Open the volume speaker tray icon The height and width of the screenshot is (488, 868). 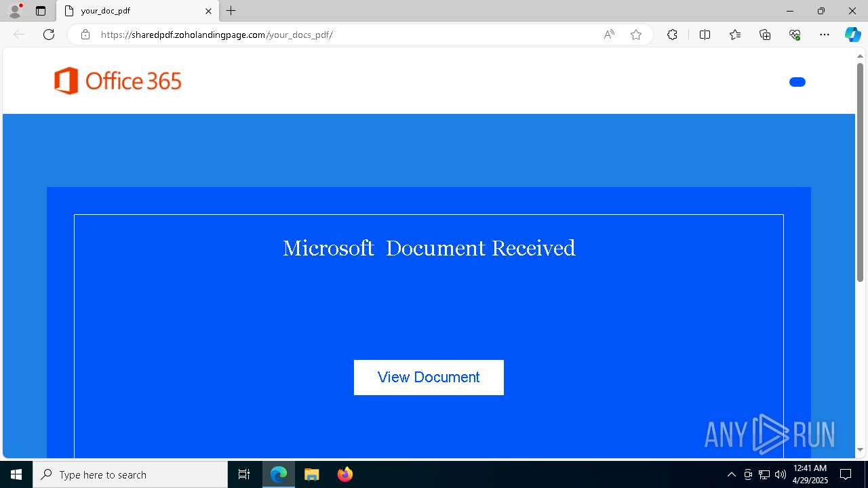(x=781, y=474)
